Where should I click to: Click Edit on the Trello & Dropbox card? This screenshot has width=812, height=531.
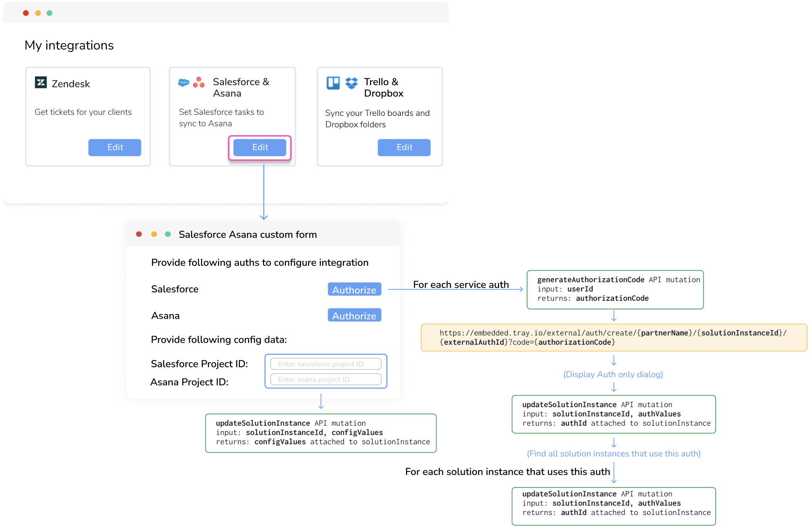[404, 147]
